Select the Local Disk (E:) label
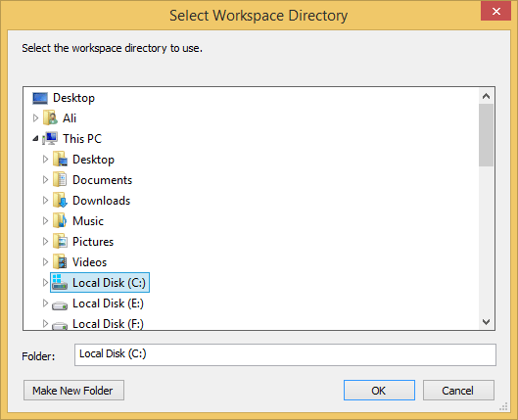 click(x=108, y=303)
